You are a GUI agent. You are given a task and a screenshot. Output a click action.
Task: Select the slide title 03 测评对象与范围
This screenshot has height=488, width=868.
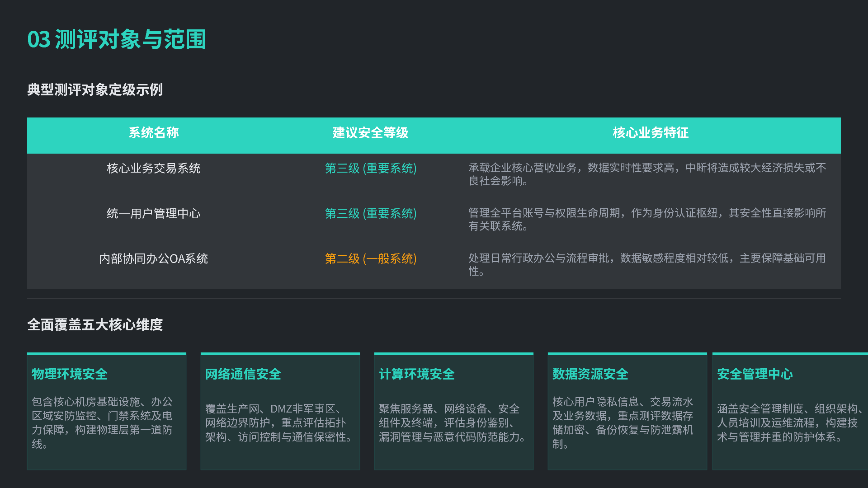coord(117,39)
